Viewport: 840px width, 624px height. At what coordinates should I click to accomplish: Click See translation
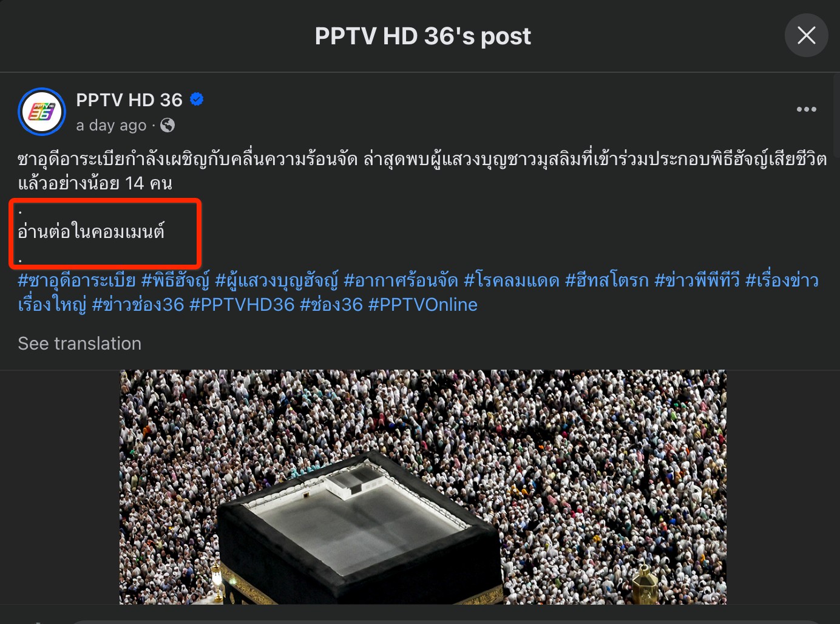point(80,344)
